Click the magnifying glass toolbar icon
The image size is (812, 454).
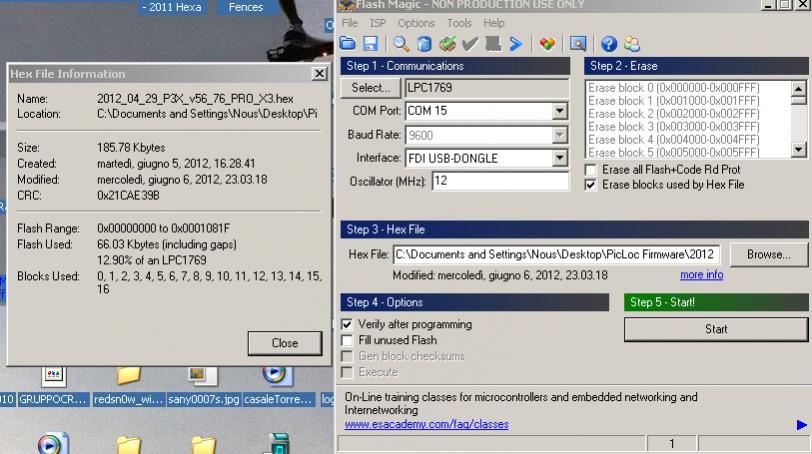[x=401, y=43]
